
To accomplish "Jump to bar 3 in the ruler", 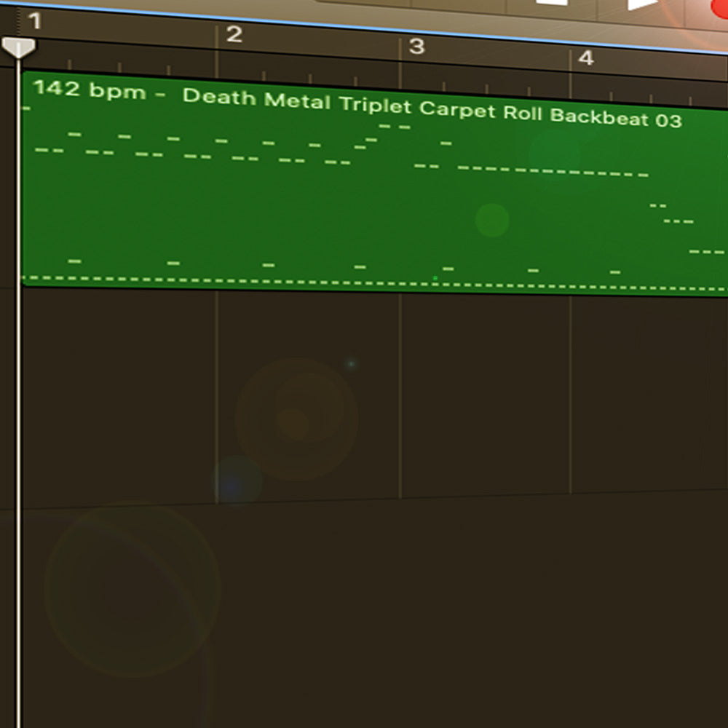I will [x=416, y=47].
